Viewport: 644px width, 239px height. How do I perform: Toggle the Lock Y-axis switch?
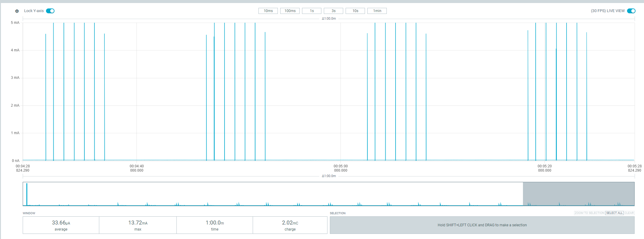click(x=50, y=11)
